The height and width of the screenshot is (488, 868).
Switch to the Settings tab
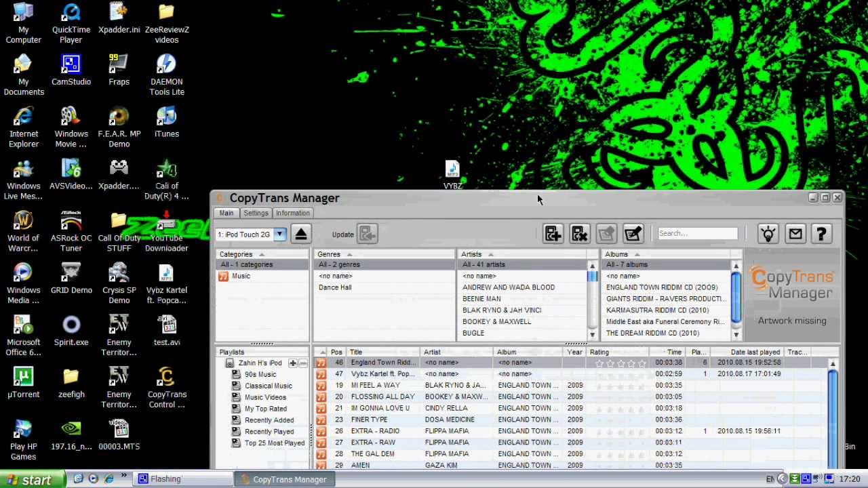[x=256, y=213]
